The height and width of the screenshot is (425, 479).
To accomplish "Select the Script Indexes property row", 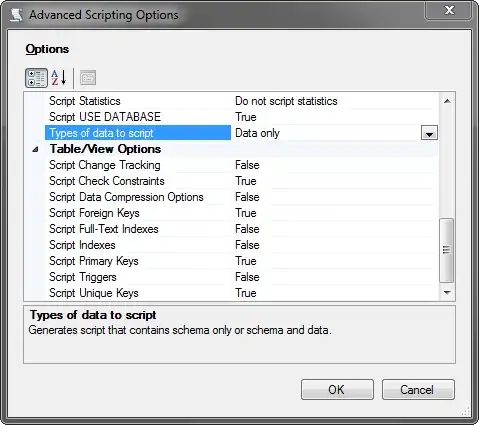I will tap(242, 245).
